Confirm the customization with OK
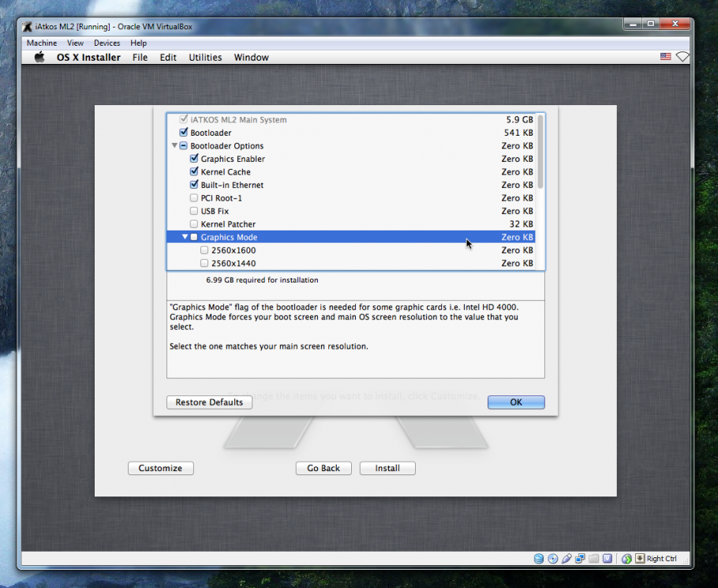Screen dimensions: 718x588 (x=516, y=402)
